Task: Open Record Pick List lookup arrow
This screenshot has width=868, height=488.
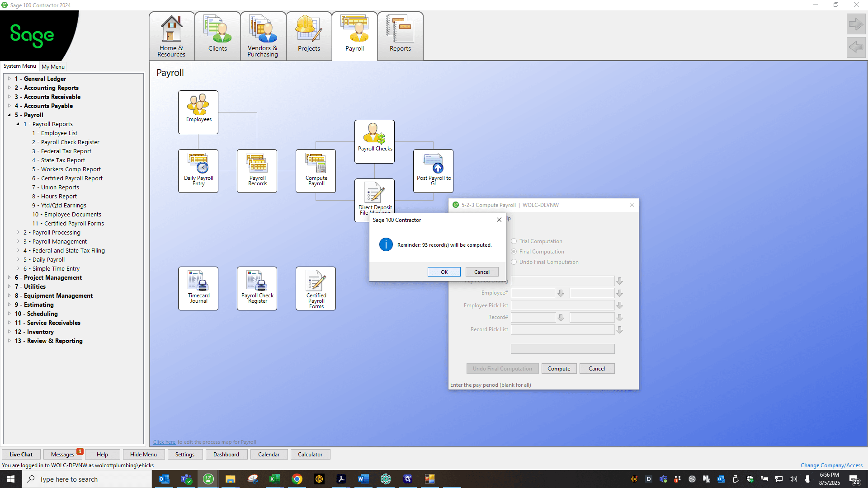Action: coord(620,330)
